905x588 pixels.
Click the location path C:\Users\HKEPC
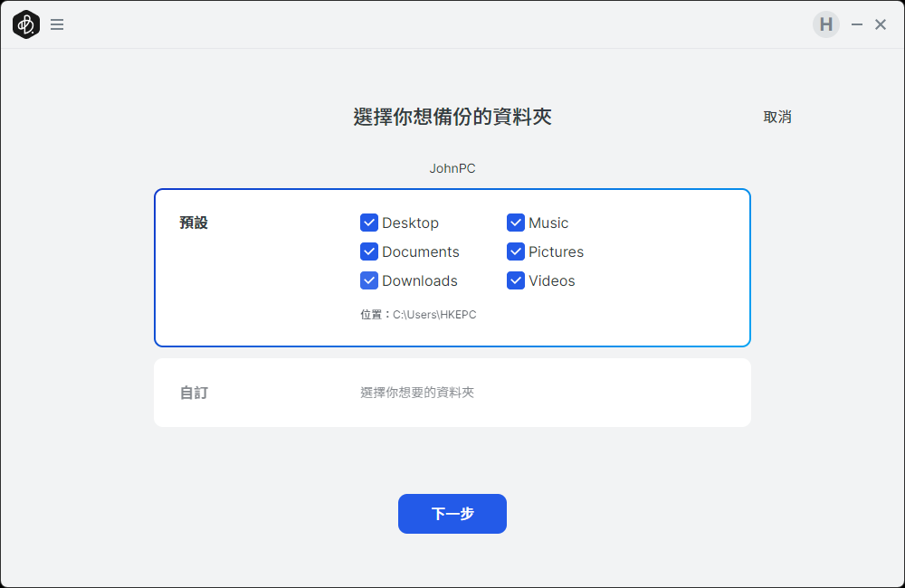(x=434, y=315)
